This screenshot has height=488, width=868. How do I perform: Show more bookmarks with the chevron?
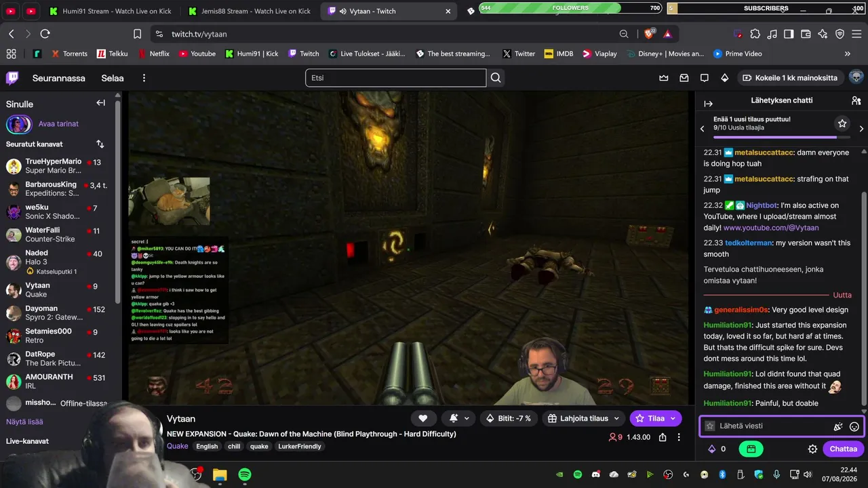[847, 54]
